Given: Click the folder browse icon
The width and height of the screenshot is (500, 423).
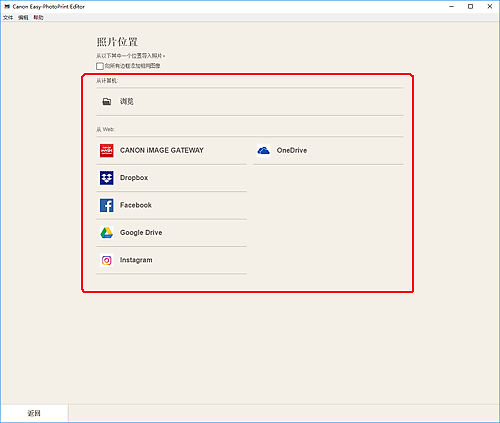Looking at the screenshot, I should coord(107,102).
